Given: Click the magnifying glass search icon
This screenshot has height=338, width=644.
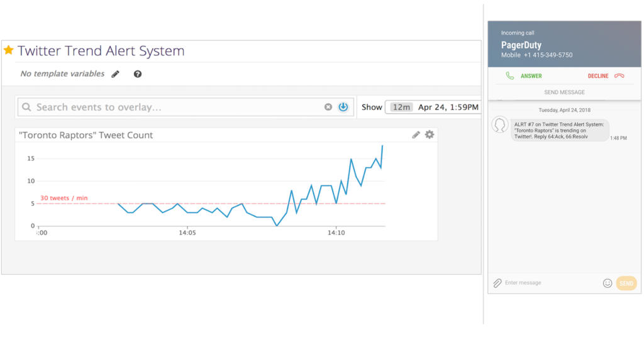Looking at the screenshot, I should click(27, 107).
